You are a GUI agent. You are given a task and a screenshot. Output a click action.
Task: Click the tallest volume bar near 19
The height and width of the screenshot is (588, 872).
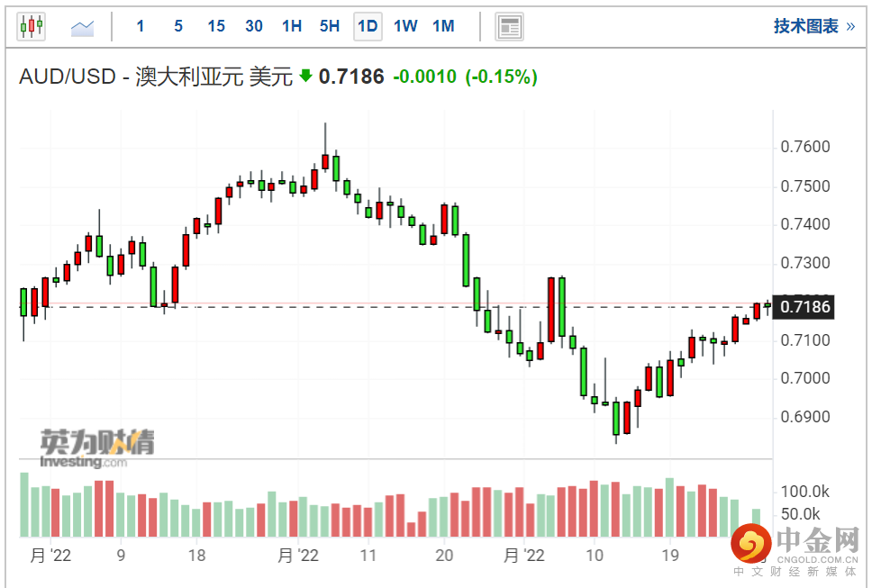point(669,507)
